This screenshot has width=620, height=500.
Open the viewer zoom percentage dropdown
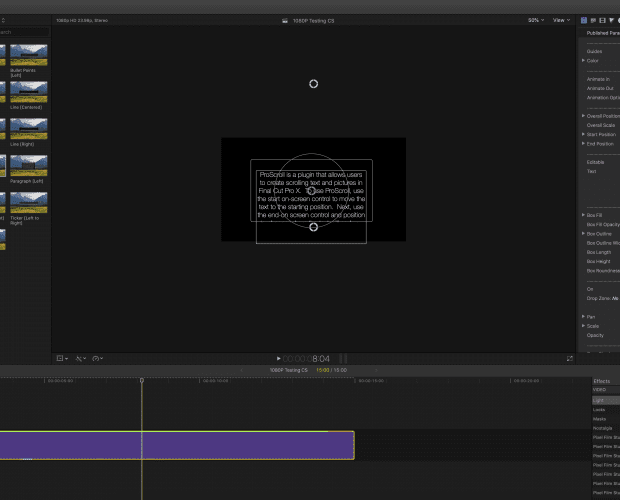(x=536, y=20)
